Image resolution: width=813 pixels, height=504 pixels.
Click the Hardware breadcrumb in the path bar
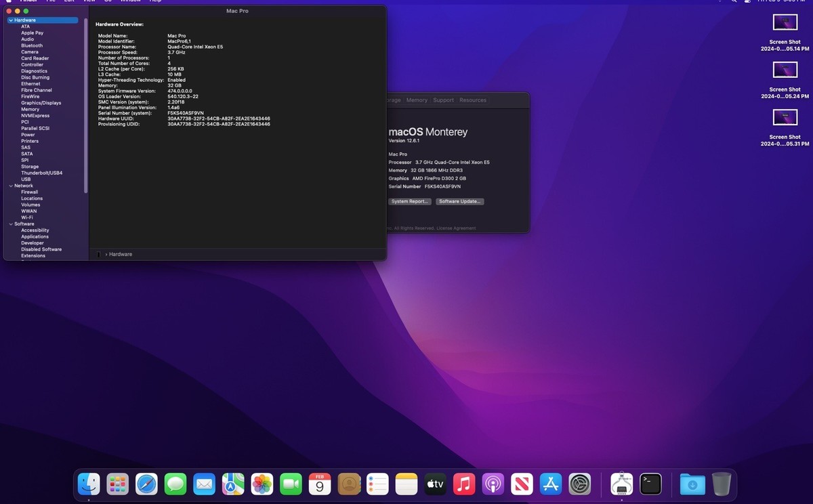pyautogui.click(x=121, y=254)
